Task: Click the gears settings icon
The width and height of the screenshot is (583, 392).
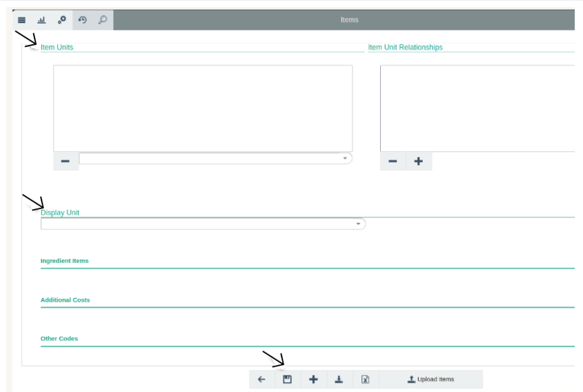Action: pos(61,20)
